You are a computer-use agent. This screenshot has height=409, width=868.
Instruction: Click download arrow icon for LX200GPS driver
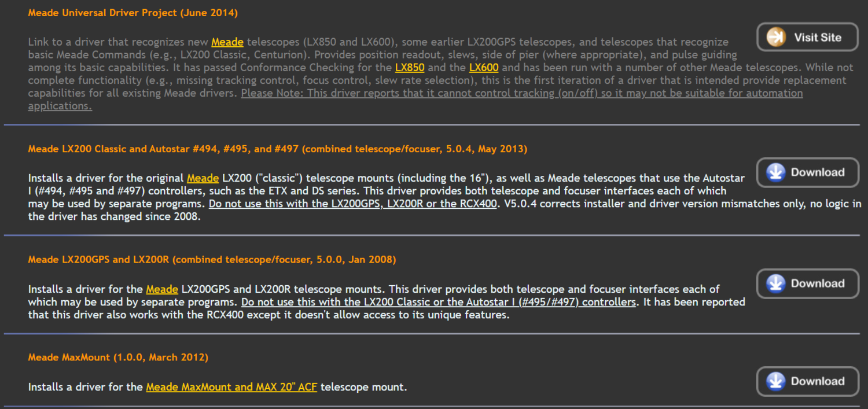click(775, 283)
